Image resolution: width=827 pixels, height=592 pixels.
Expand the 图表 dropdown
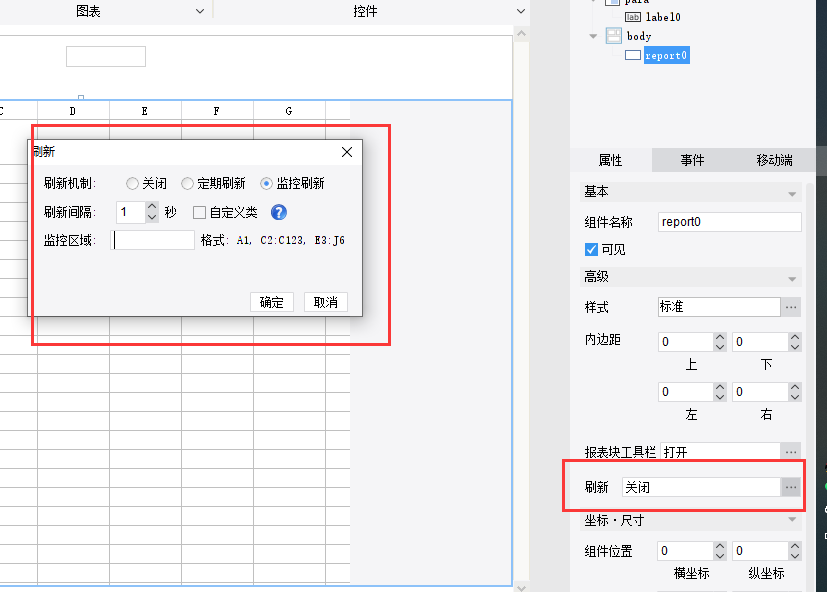click(x=200, y=11)
